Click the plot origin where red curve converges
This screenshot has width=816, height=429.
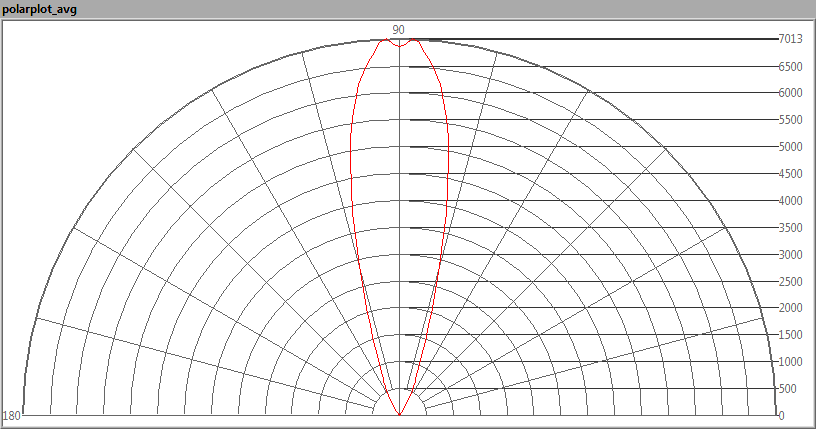(400, 414)
